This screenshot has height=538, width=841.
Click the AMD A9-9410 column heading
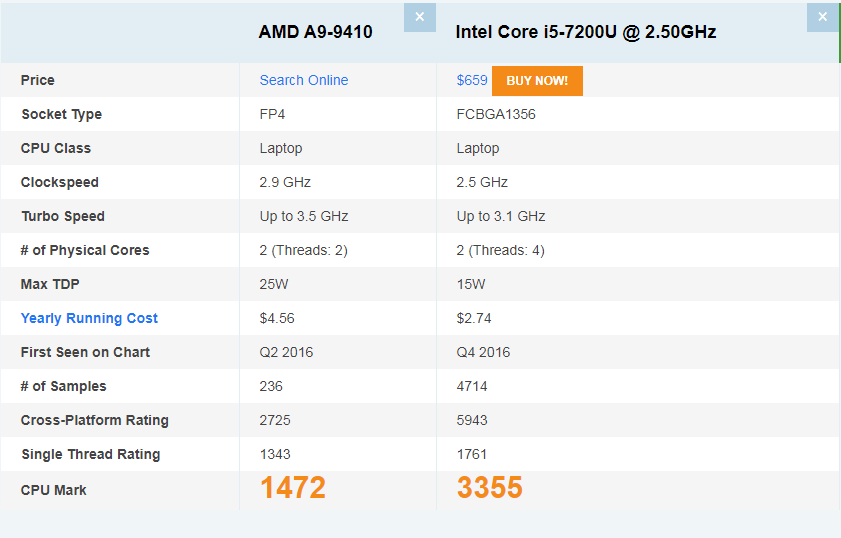[315, 32]
